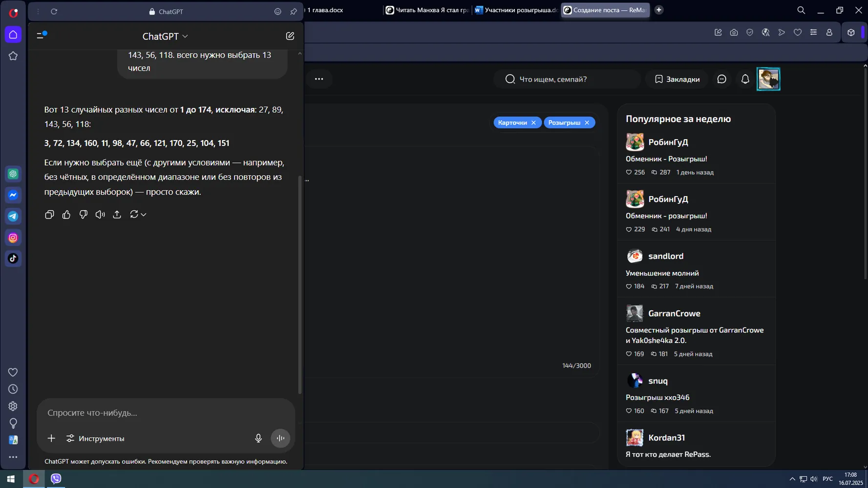Like the ChatGPT response

tap(66, 215)
